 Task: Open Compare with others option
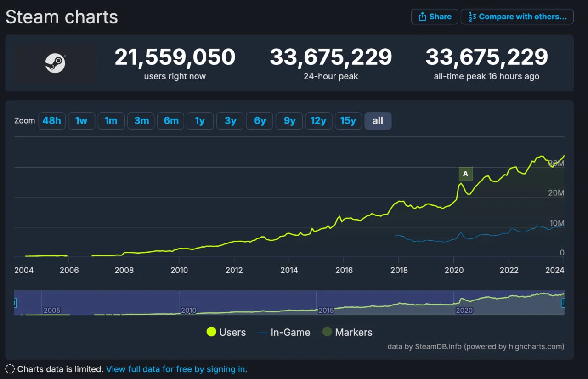pyautogui.click(x=517, y=17)
